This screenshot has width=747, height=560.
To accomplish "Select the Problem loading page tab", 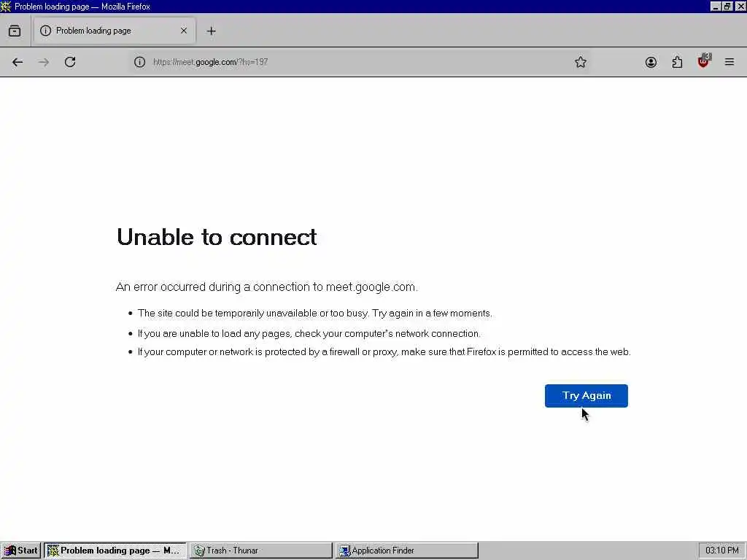I will pos(115,31).
